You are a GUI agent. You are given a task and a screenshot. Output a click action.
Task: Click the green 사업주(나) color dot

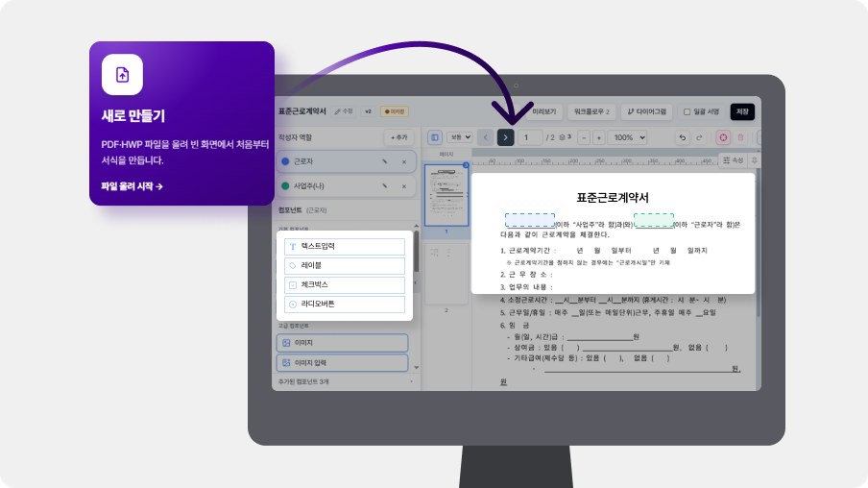pyautogui.click(x=285, y=186)
